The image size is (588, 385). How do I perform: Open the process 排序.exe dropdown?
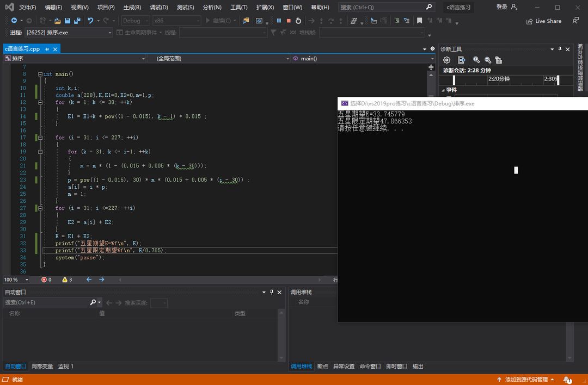[69, 33]
